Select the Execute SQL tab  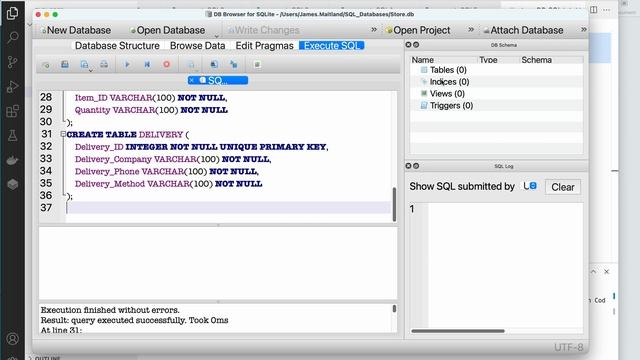point(332,46)
